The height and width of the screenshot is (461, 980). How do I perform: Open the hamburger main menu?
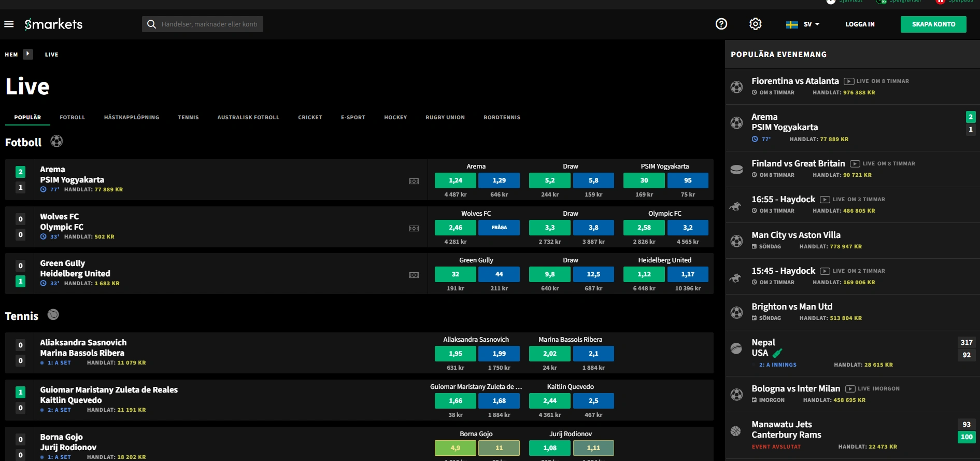(9, 24)
